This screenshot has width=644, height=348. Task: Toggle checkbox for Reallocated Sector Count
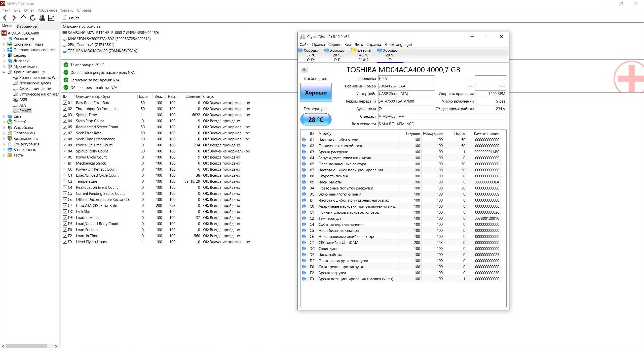tap(65, 127)
